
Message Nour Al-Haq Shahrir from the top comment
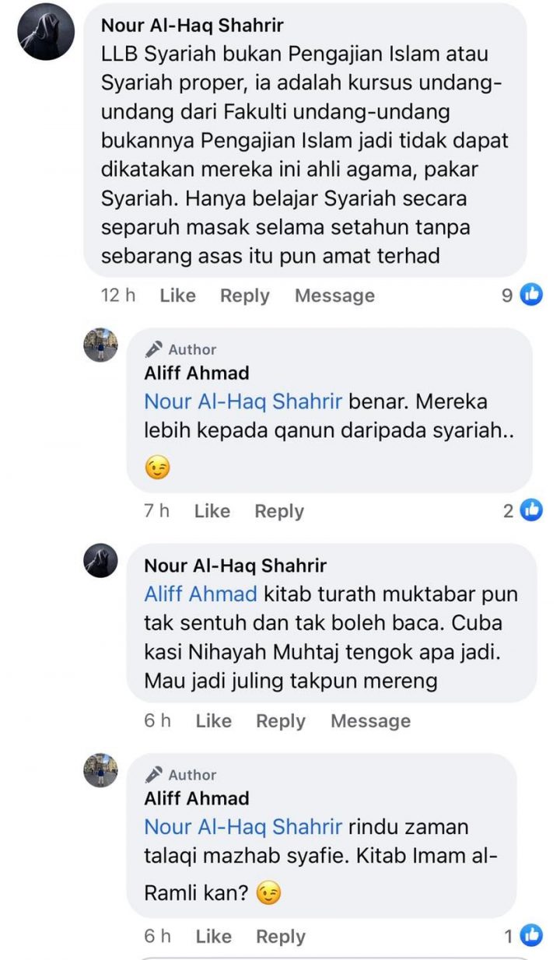(x=334, y=296)
